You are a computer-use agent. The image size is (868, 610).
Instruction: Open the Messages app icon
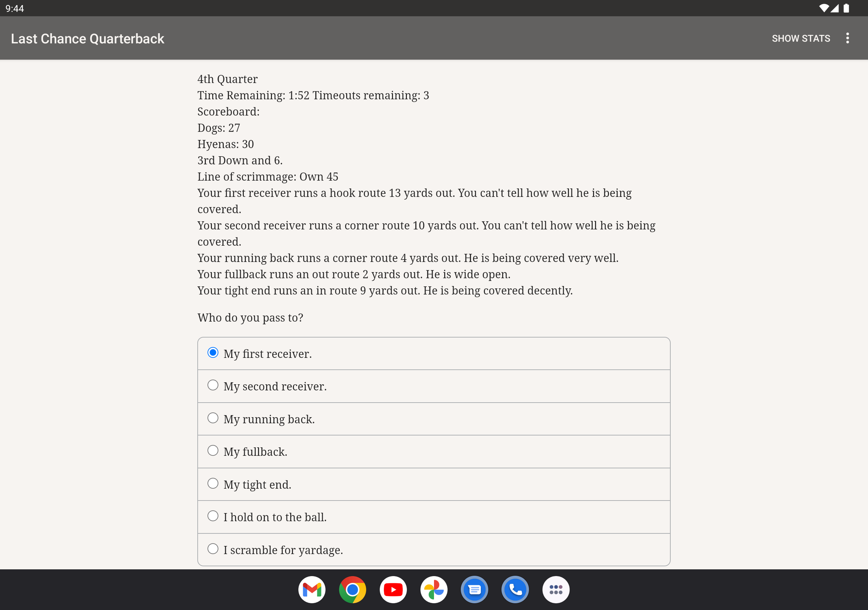[x=474, y=589]
